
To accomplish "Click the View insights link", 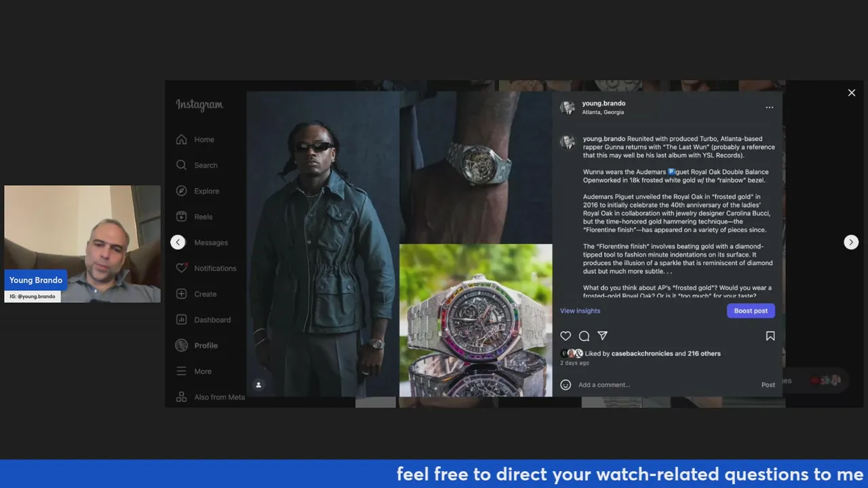I will tap(580, 310).
